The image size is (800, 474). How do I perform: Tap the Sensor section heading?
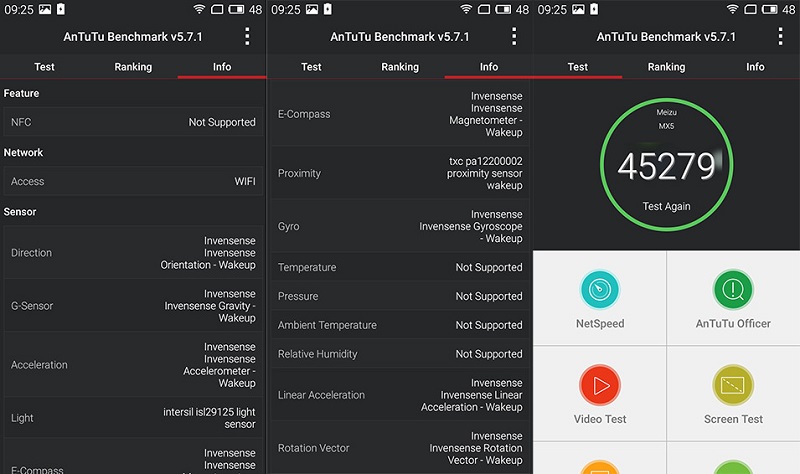20,212
